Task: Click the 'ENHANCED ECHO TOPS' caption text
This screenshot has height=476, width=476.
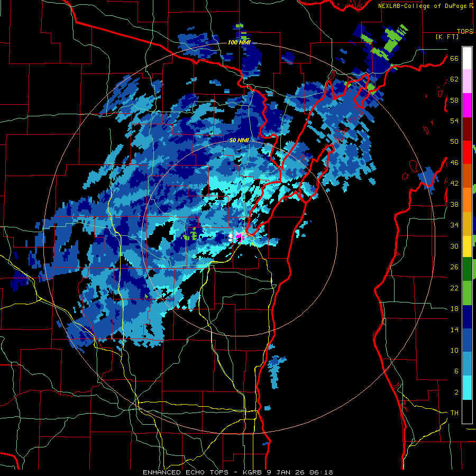Action: [186, 472]
